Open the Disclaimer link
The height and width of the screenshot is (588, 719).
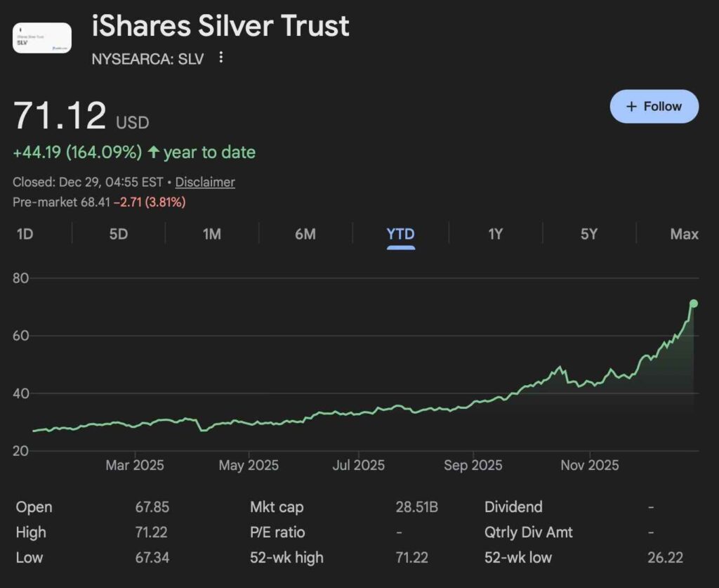[x=205, y=182]
